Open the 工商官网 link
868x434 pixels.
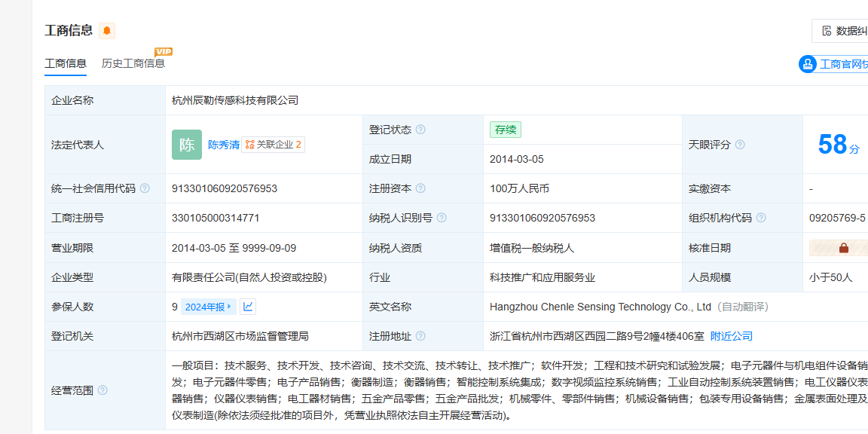(833, 64)
